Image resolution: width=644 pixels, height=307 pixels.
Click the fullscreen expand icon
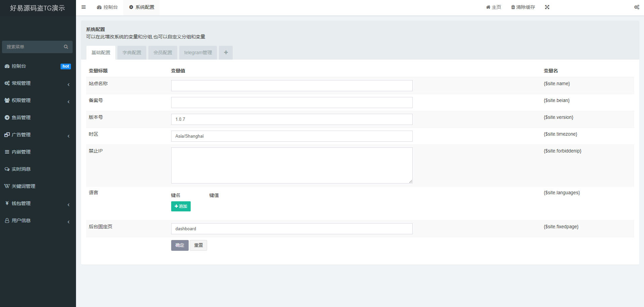pyautogui.click(x=547, y=7)
